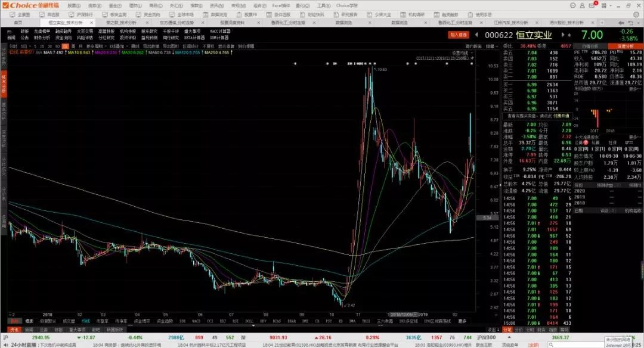
Task: Open the 财务分析 link
Action: tap(42, 38)
